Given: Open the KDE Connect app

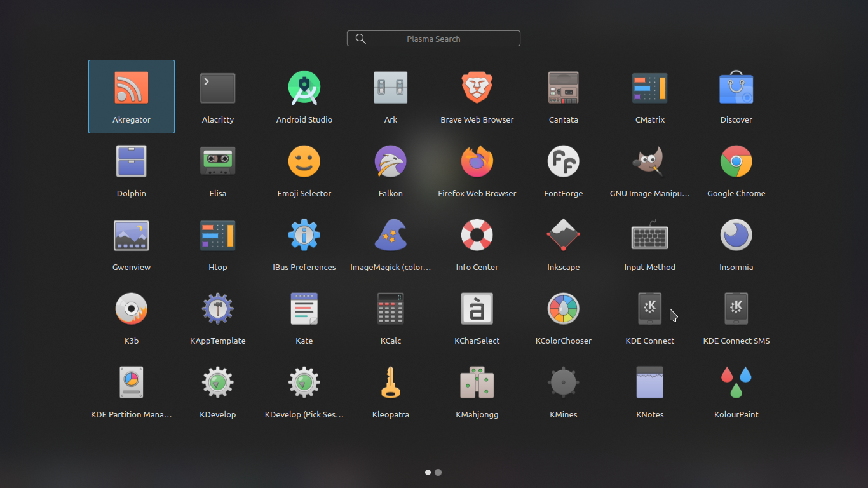Looking at the screenshot, I should point(650,318).
